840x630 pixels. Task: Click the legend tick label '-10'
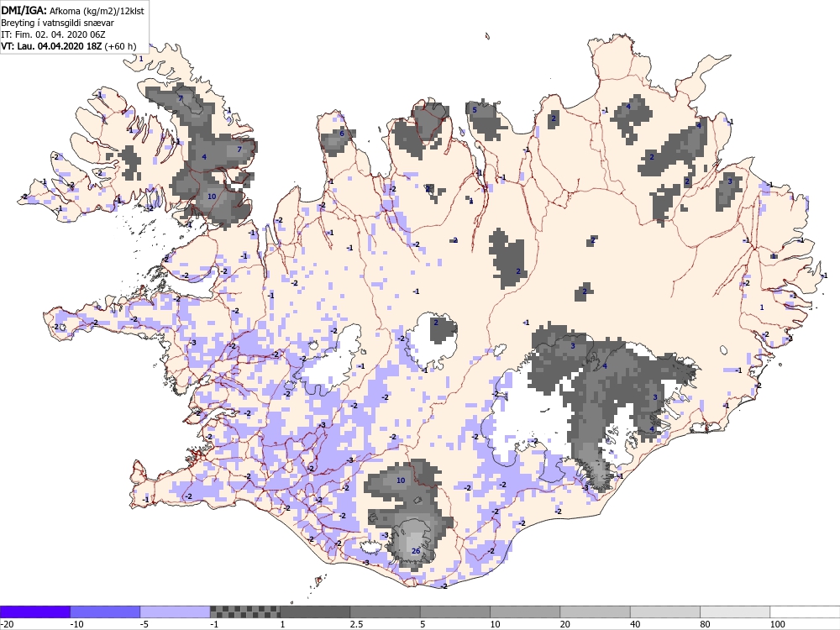(x=76, y=624)
